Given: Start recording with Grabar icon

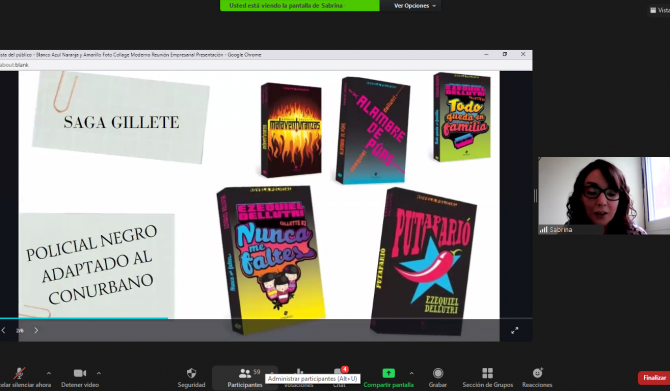Looking at the screenshot, I should (438, 373).
